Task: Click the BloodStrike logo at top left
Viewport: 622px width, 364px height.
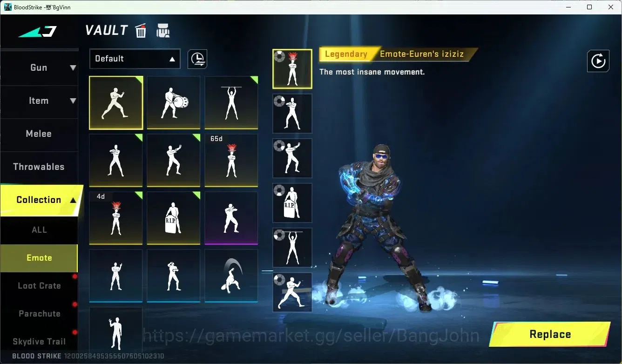Action: point(37,32)
